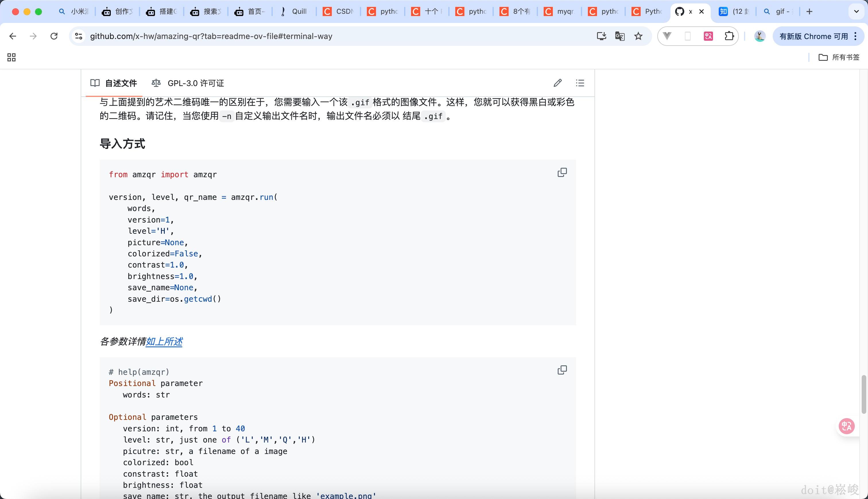Copy the help(amzqr) code block
Image resolution: width=868 pixels, height=499 pixels.
click(x=561, y=370)
